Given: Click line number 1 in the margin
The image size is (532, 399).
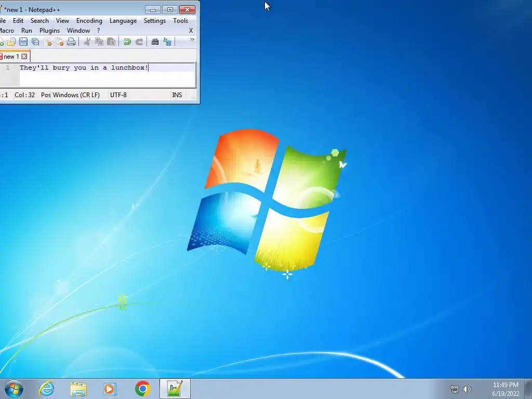Looking at the screenshot, I should pyautogui.click(x=8, y=68).
